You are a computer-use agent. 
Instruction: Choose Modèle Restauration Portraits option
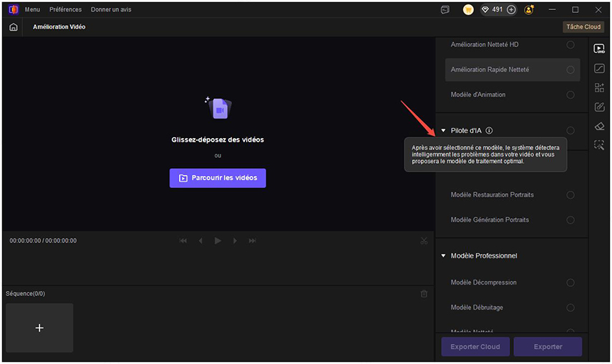coord(570,195)
